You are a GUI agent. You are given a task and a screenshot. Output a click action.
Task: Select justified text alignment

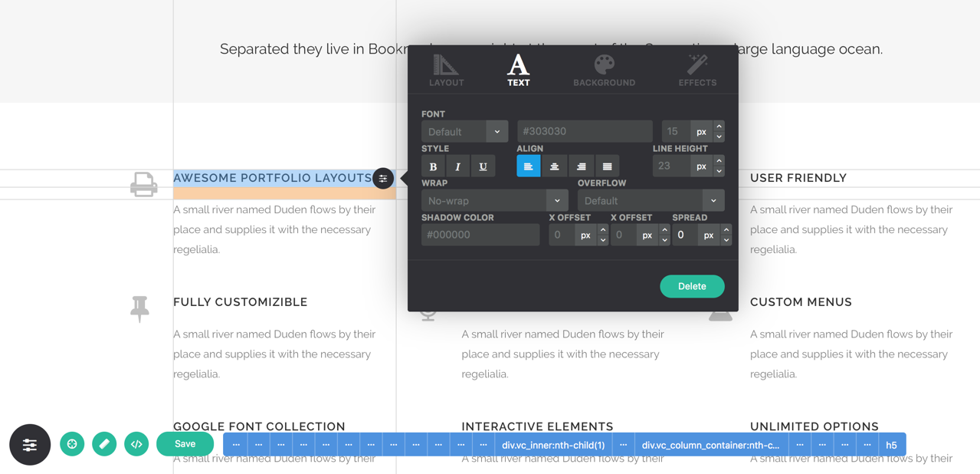coord(608,166)
